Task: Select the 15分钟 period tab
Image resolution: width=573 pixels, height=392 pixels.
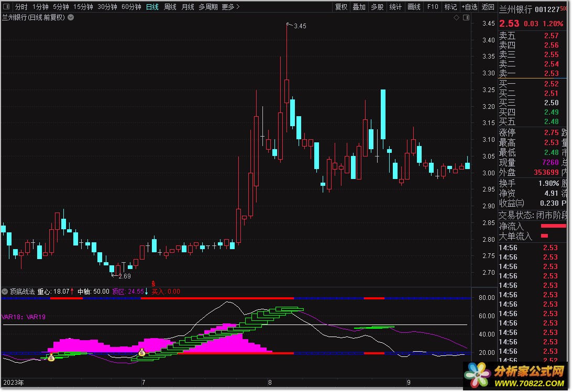Action: (83, 7)
